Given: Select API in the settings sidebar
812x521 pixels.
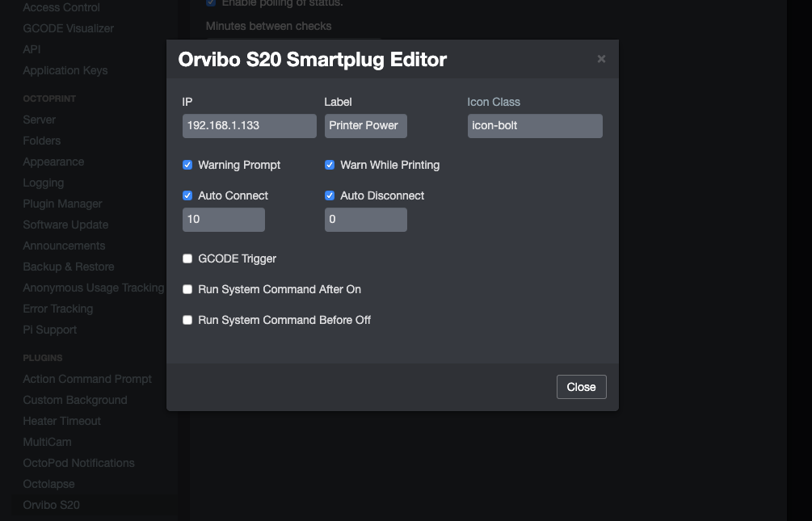Looking at the screenshot, I should (32, 49).
